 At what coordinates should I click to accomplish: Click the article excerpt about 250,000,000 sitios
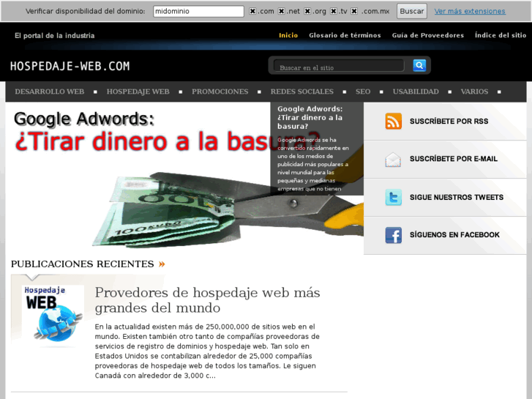click(207, 351)
